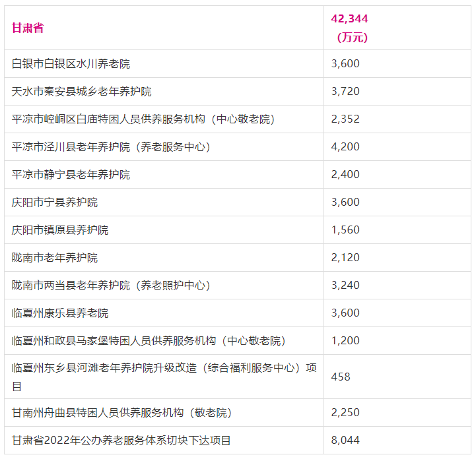The image size is (476, 463).
Task: Click 甘南州舟曲县特困人员供养服务机构 row
Action: pyautogui.click(x=121, y=413)
